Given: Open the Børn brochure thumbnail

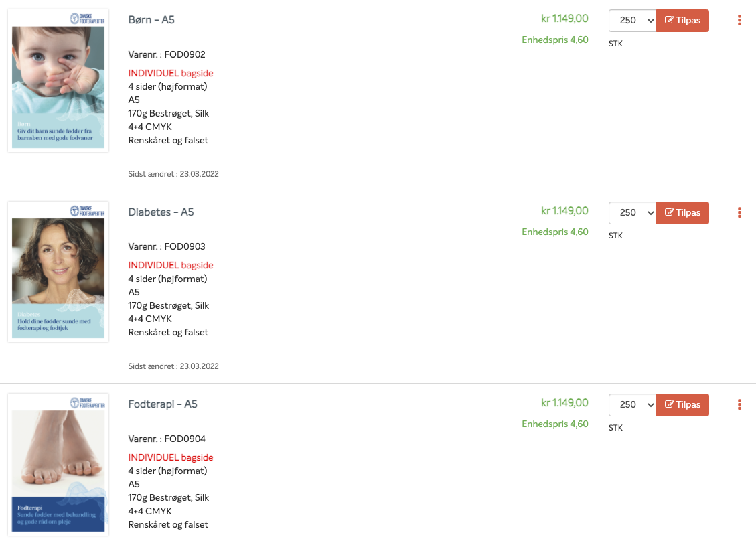Looking at the screenshot, I should click(x=58, y=80).
